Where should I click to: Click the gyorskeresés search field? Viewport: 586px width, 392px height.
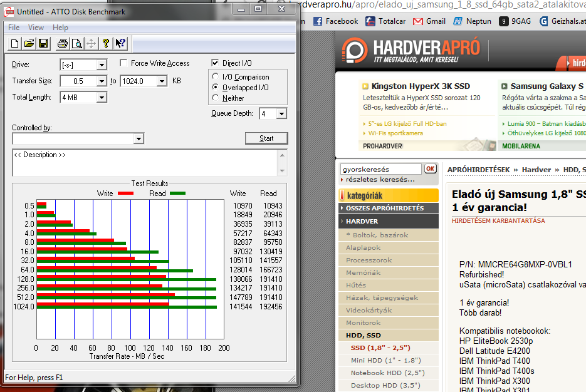click(381, 169)
